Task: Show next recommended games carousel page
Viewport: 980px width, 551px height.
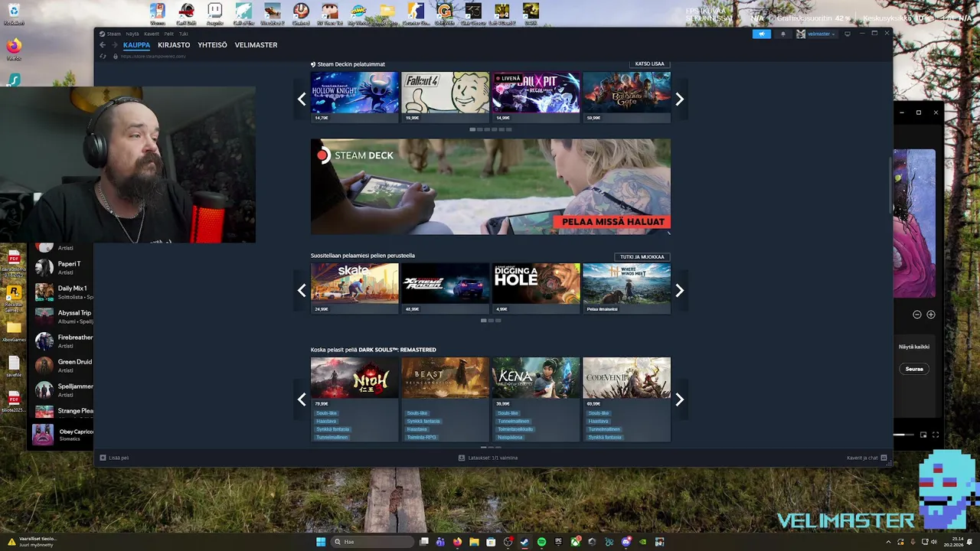Action: [x=679, y=290]
